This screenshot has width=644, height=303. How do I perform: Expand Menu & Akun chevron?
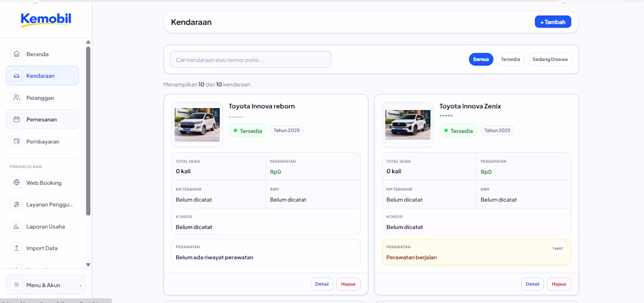click(80, 285)
